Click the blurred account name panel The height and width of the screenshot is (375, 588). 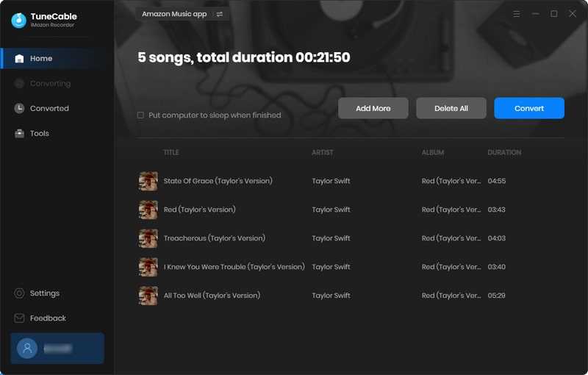[x=57, y=349]
